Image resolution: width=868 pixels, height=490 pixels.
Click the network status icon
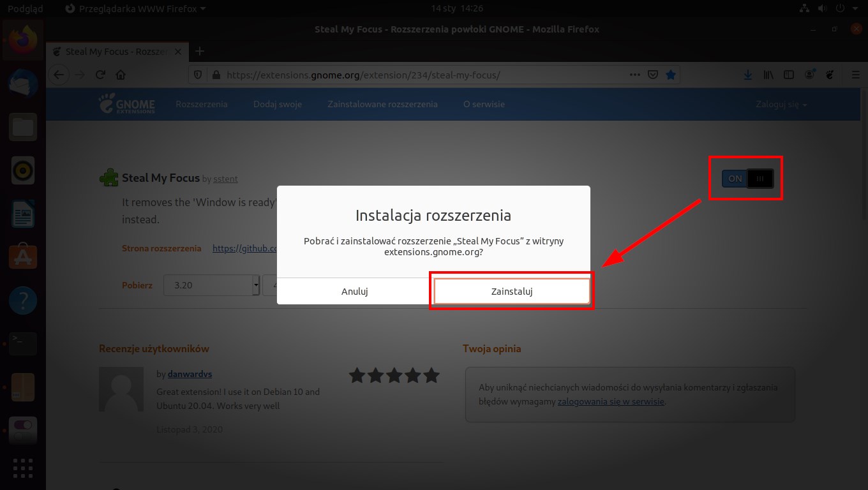[804, 8]
